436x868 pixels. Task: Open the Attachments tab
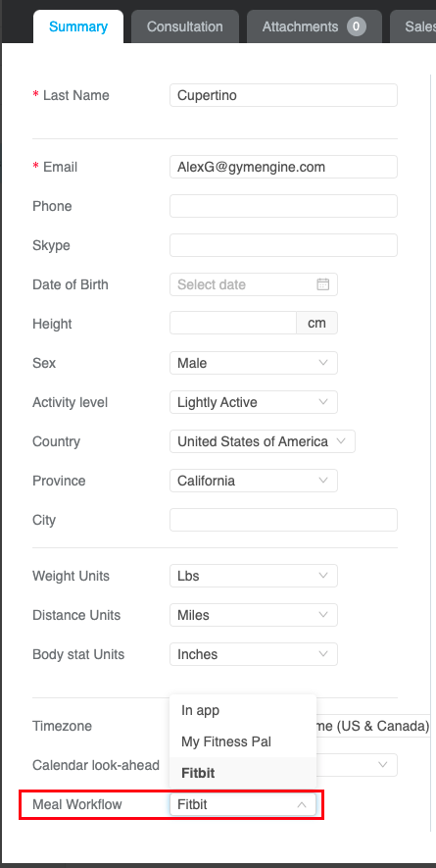pyautogui.click(x=315, y=26)
